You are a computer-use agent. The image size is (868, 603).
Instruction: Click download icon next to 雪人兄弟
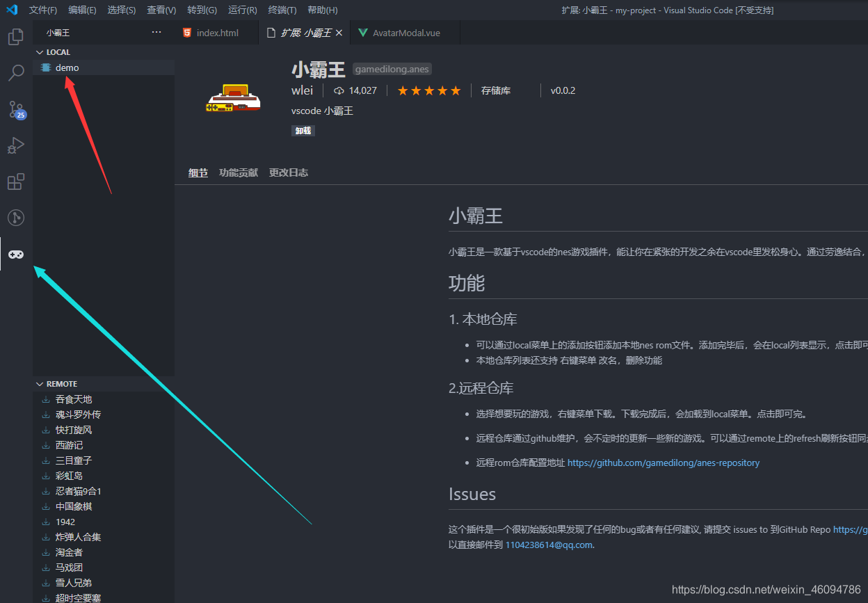point(46,583)
